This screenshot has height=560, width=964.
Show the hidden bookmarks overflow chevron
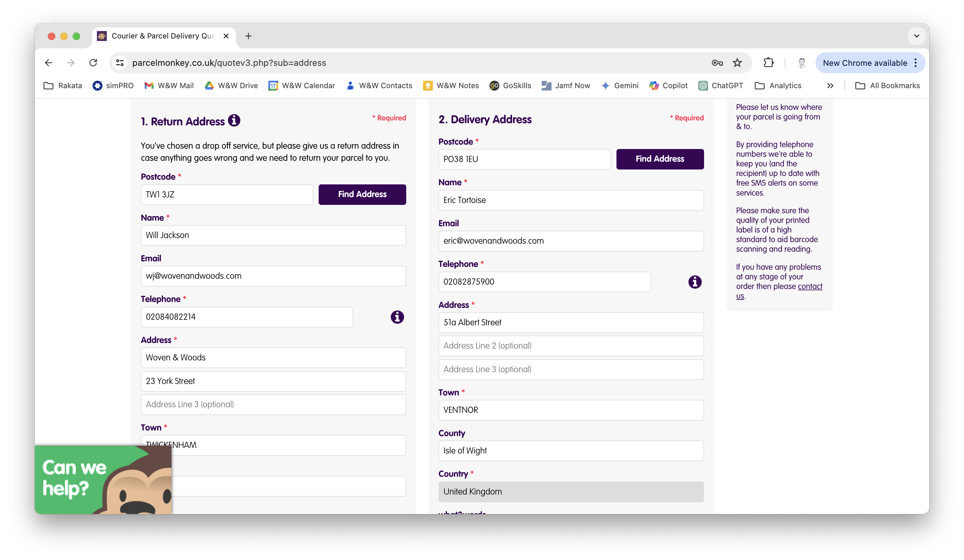[830, 86]
